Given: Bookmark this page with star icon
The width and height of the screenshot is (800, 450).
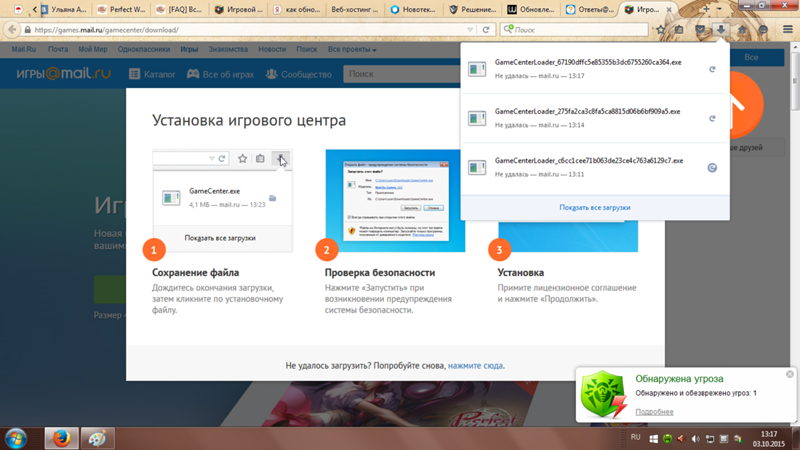Looking at the screenshot, I should point(661,30).
